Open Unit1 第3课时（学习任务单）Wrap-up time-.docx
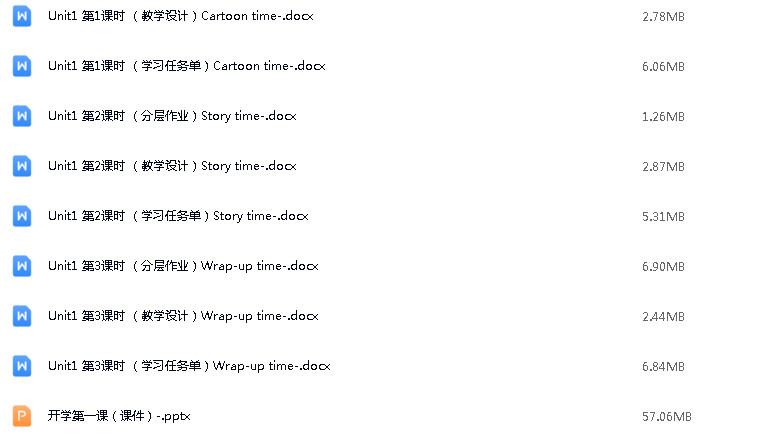The width and height of the screenshot is (772, 437). [x=189, y=366]
